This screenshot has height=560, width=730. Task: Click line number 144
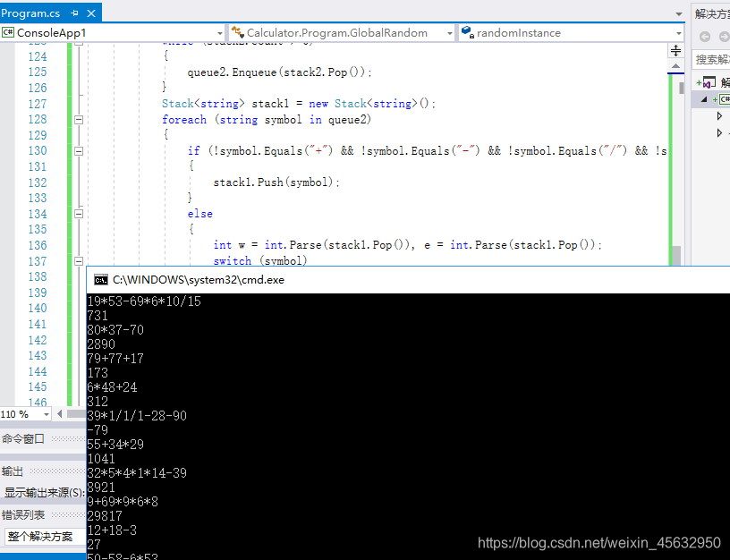[x=38, y=371]
